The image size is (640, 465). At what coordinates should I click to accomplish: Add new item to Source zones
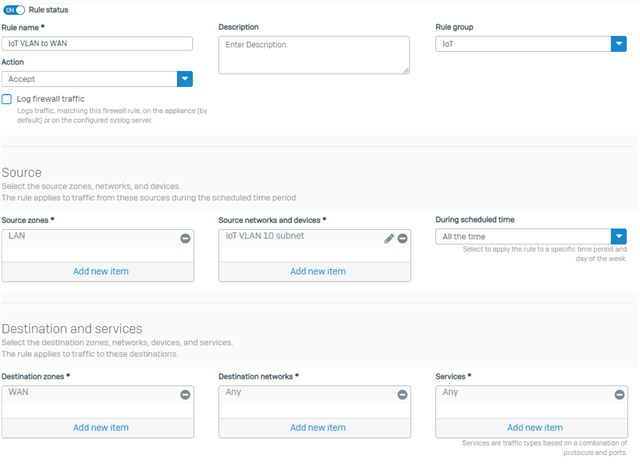tap(101, 271)
